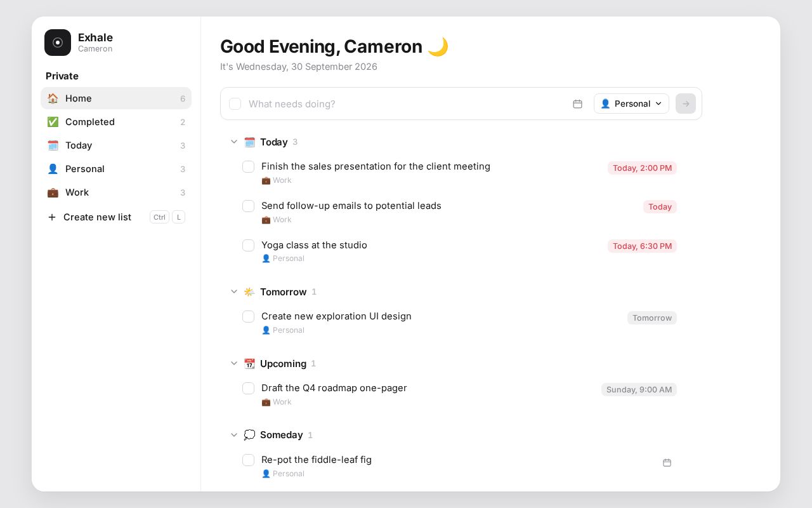Click the calendar icon beside Today in the sidebar
This screenshot has height=508, width=812.
click(53, 145)
